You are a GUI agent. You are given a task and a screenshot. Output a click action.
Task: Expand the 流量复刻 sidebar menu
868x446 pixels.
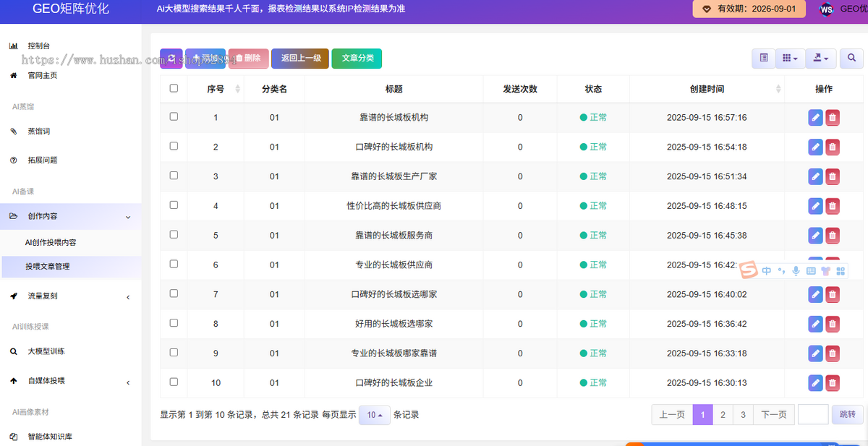pyautogui.click(x=71, y=296)
